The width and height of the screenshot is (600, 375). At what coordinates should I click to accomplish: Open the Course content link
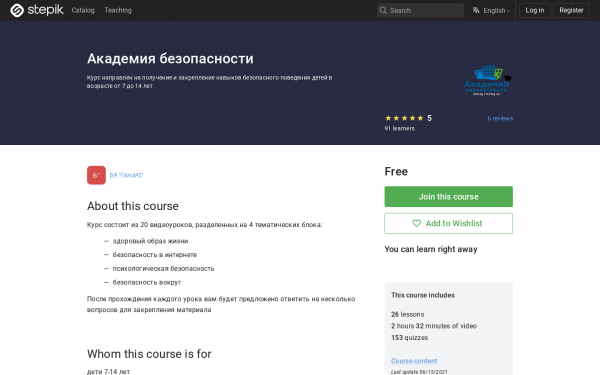pyautogui.click(x=414, y=361)
